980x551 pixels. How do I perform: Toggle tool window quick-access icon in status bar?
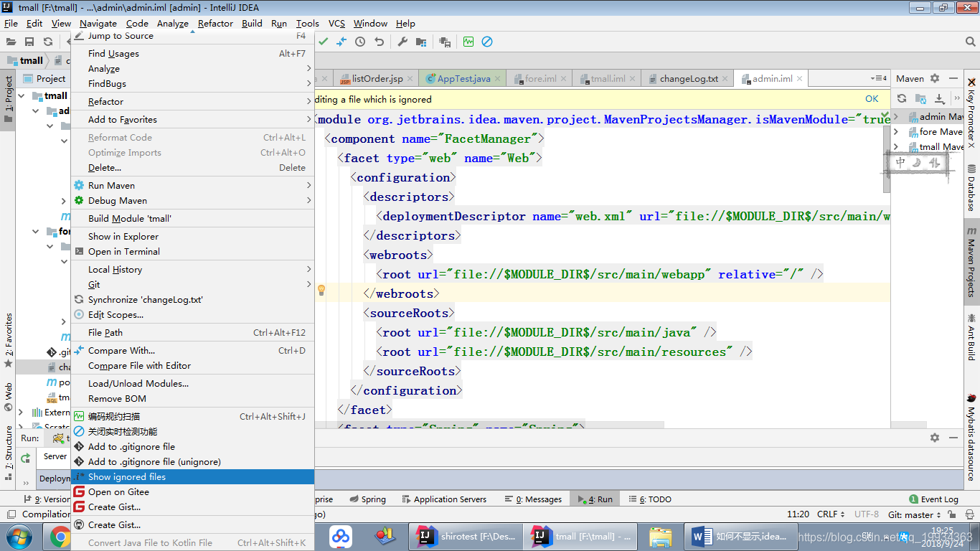pos(10,514)
